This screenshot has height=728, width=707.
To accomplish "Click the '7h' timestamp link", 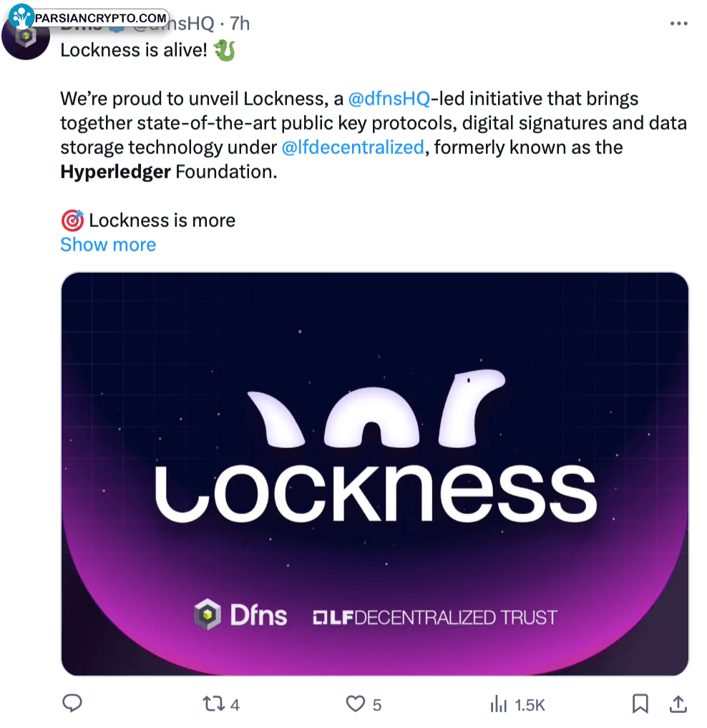I will tap(240, 23).
